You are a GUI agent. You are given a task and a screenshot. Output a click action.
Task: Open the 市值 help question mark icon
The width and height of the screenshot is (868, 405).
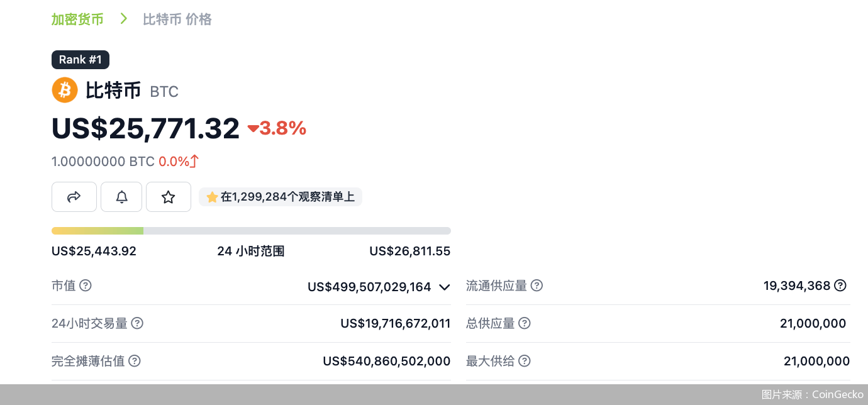tap(86, 286)
